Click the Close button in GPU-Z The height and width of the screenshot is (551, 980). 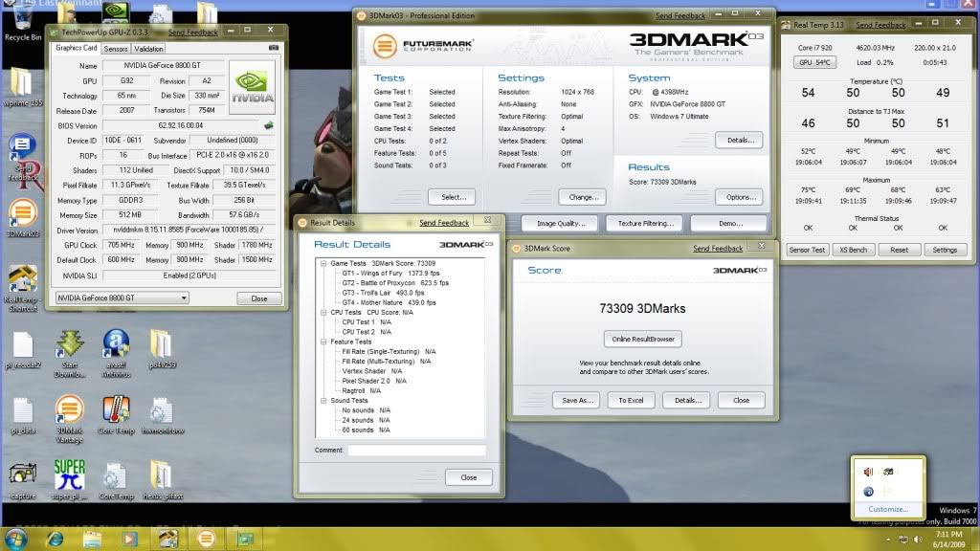pyautogui.click(x=258, y=298)
